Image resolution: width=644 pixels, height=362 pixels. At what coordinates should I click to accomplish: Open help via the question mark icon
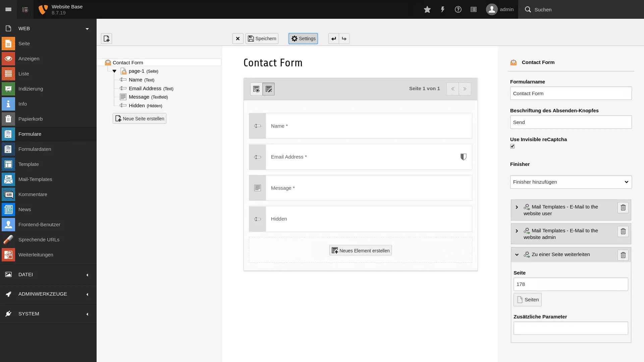tap(458, 9)
